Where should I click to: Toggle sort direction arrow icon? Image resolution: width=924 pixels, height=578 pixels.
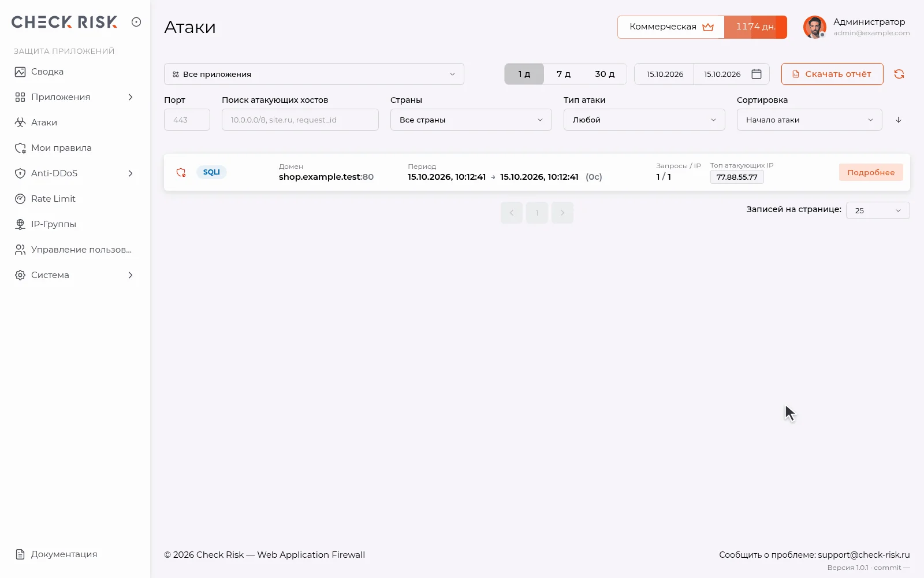pos(899,120)
